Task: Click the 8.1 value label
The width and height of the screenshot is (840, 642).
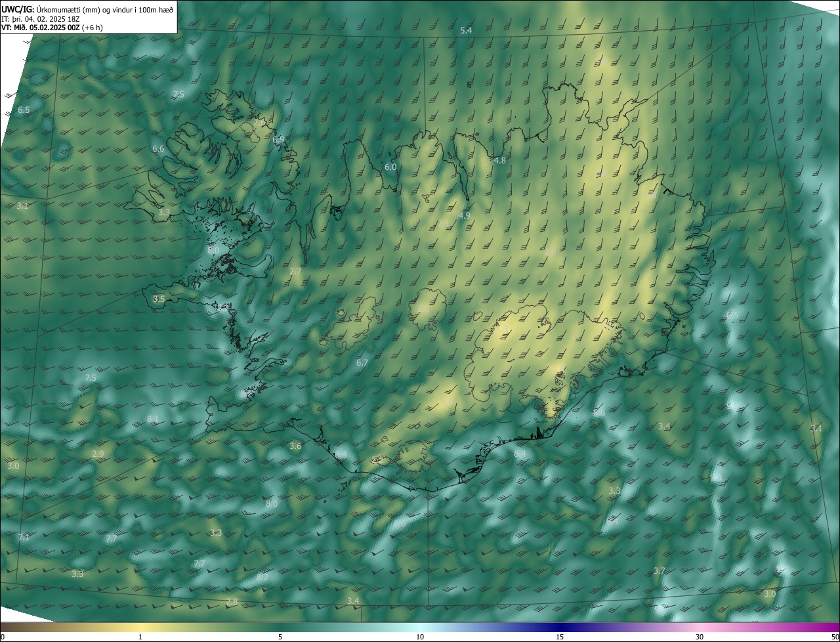Action: tap(152, 419)
